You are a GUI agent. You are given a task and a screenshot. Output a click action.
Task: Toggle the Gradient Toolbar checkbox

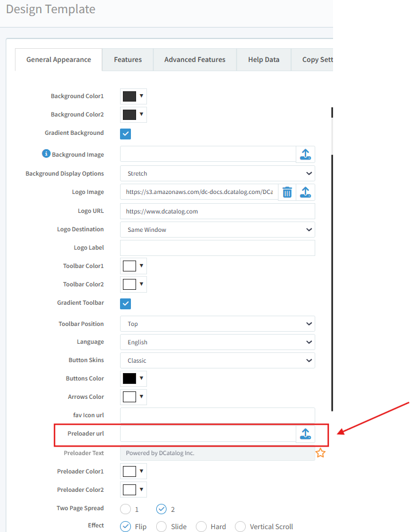126,303
